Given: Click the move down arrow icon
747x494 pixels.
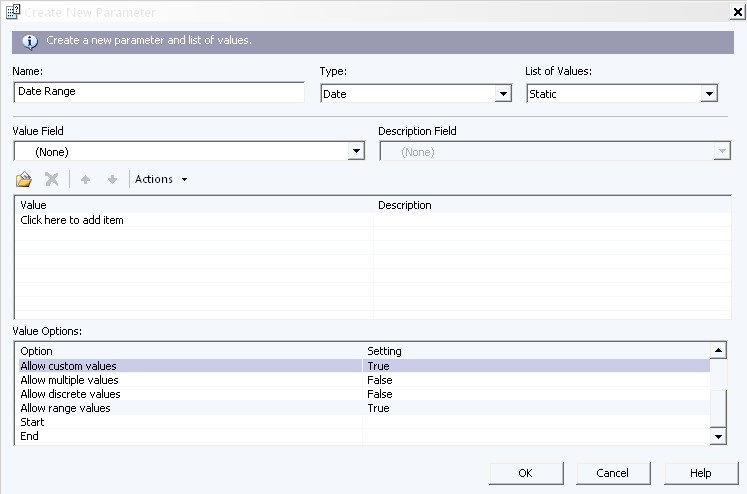Looking at the screenshot, I should (112, 180).
